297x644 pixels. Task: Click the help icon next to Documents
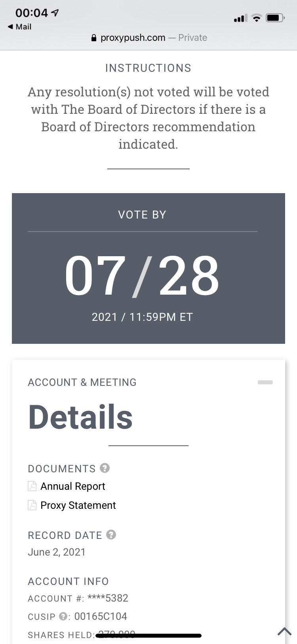click(105, 468)
